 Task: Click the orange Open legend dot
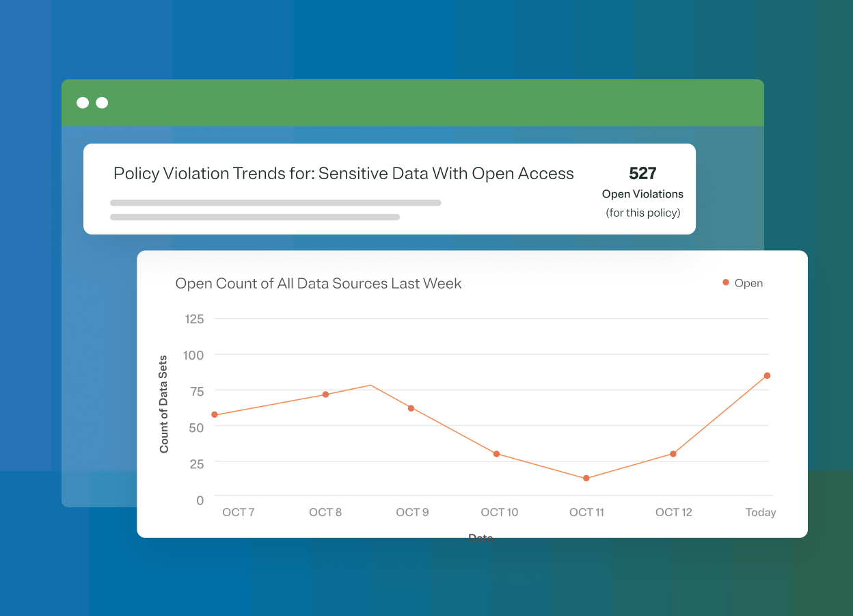(725, 282)
